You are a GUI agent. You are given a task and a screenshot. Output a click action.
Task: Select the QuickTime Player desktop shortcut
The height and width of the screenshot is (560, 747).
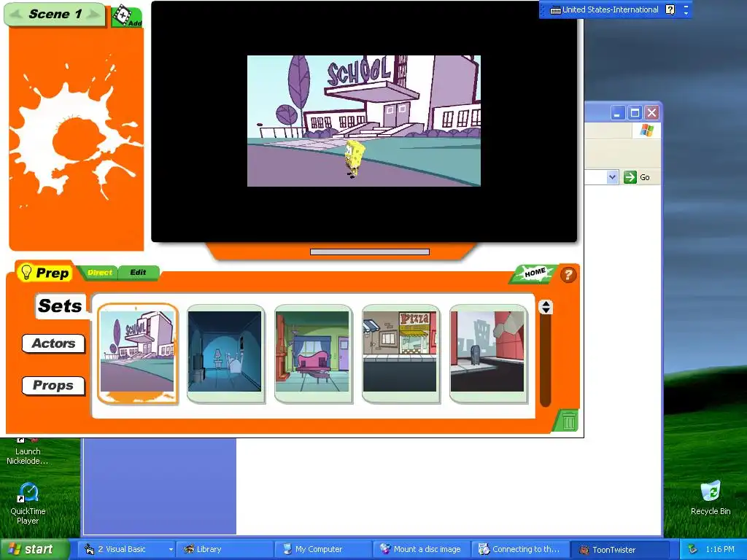28,503
